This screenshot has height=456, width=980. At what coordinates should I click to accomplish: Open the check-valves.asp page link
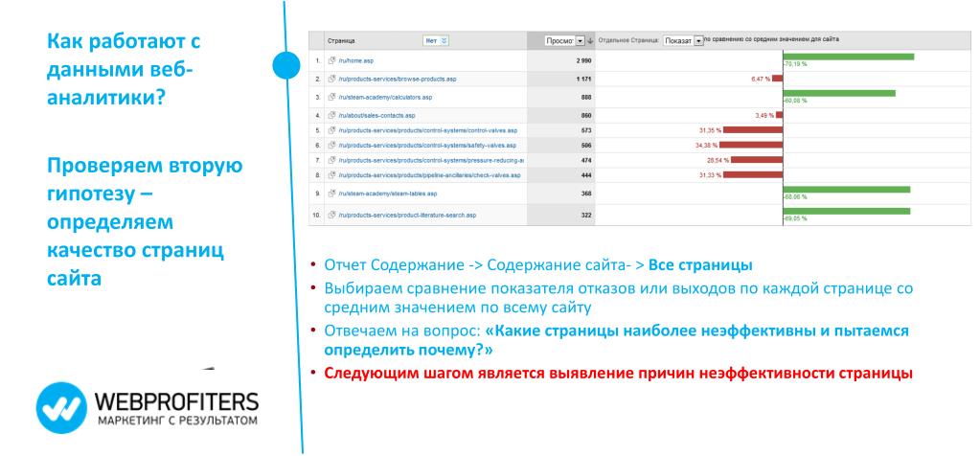pyautogui.click(x=429, y=175)
